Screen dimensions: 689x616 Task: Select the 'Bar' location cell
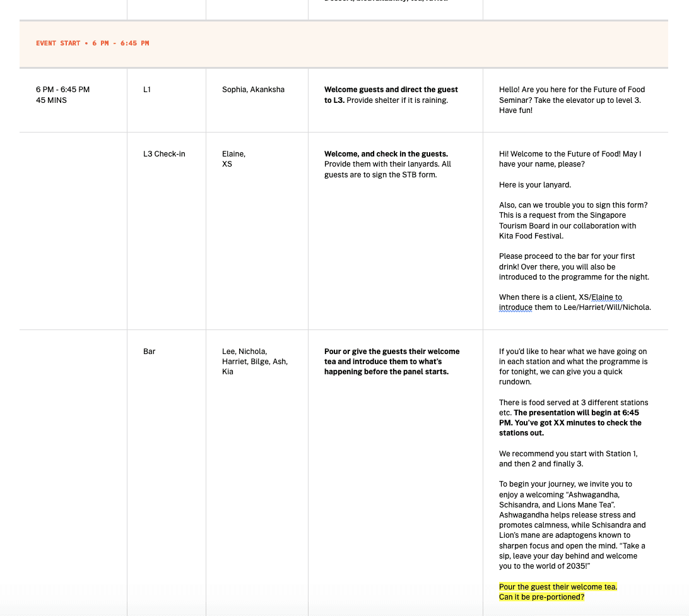tap(150, 352)
